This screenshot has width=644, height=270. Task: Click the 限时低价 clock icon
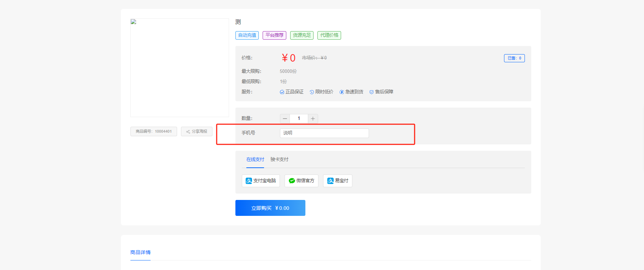click(x=312, y=92)
